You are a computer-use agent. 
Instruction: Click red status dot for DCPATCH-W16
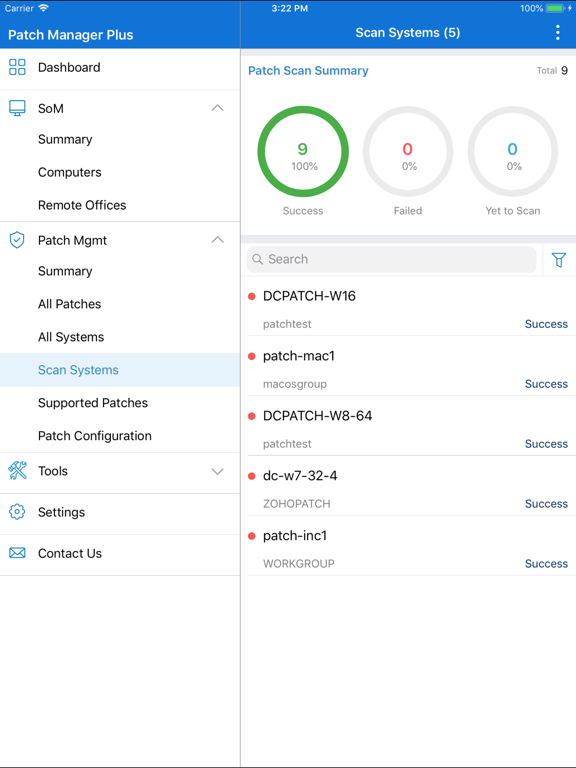[x=252, y=296]
